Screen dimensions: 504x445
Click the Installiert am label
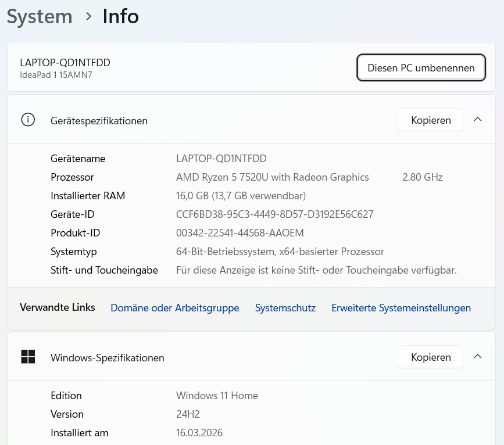click(80, 433)
